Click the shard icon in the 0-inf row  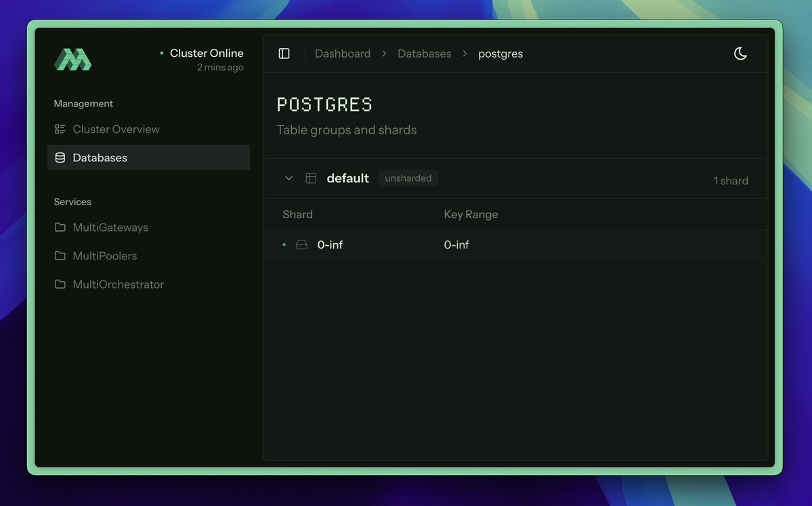tap(301, 245)
